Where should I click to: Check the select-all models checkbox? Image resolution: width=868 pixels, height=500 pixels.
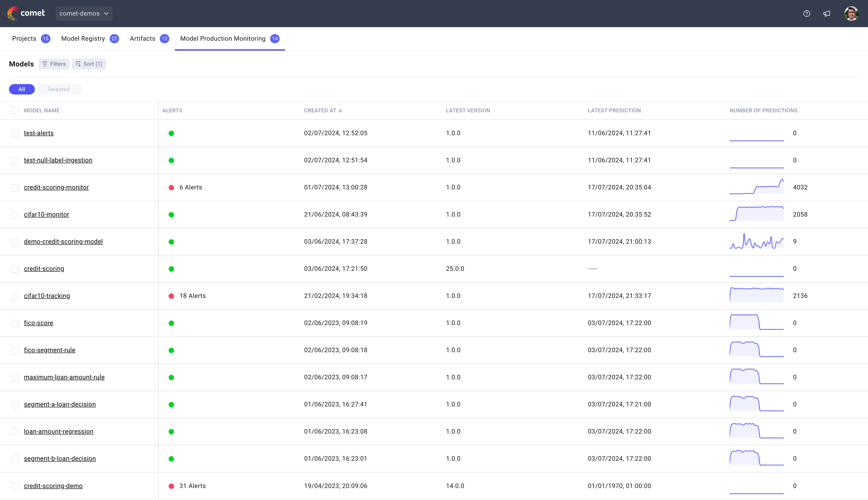pyautogui.click(x=15, y=111)
